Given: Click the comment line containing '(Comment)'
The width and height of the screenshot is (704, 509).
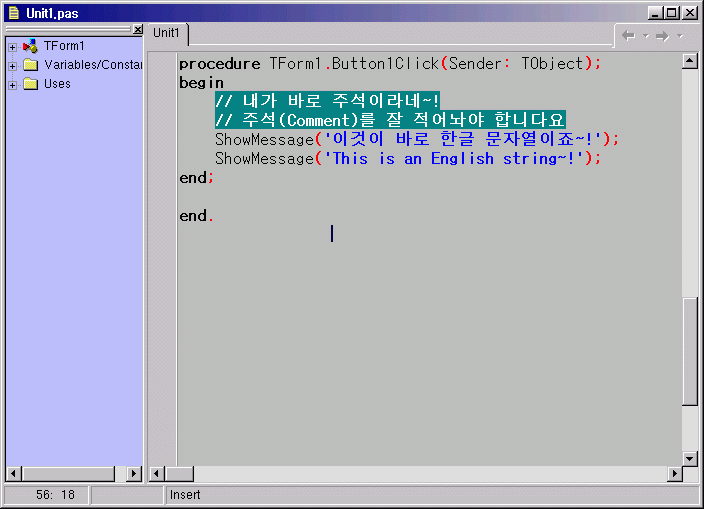Looking at the screenshot, I should pos(390,120).
